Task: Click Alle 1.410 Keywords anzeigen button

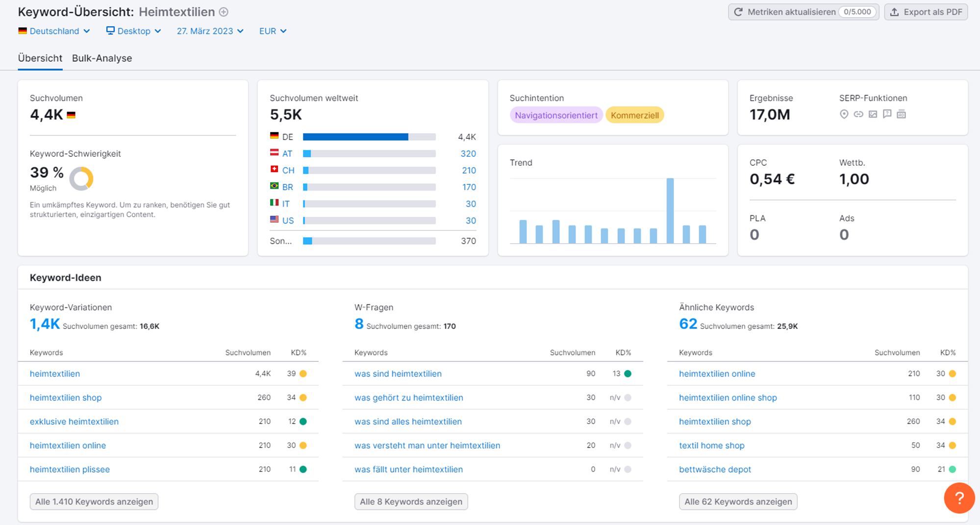Action: tap(94, 501)
